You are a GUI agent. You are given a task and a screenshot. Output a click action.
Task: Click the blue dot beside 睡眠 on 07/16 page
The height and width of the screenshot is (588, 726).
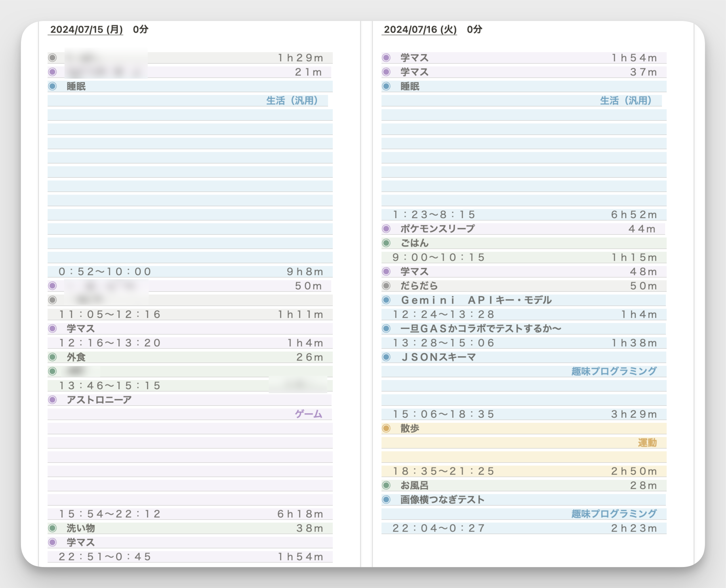(386, 86)
